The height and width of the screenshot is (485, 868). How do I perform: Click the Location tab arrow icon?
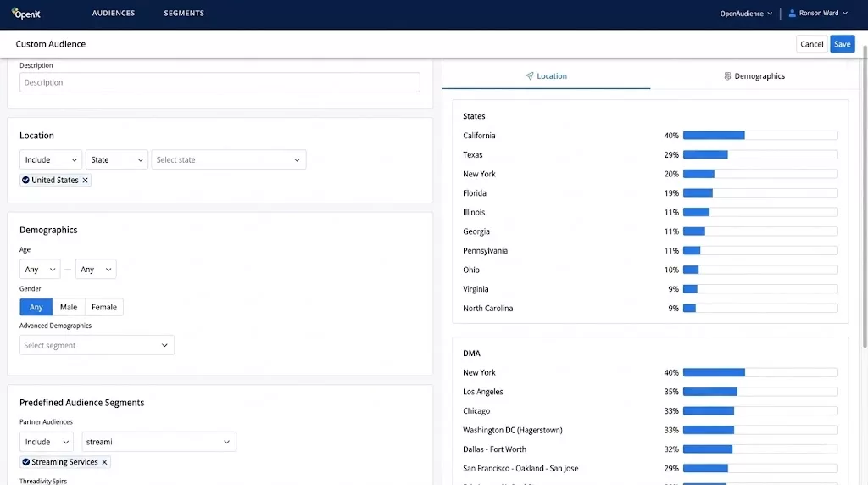529,76
